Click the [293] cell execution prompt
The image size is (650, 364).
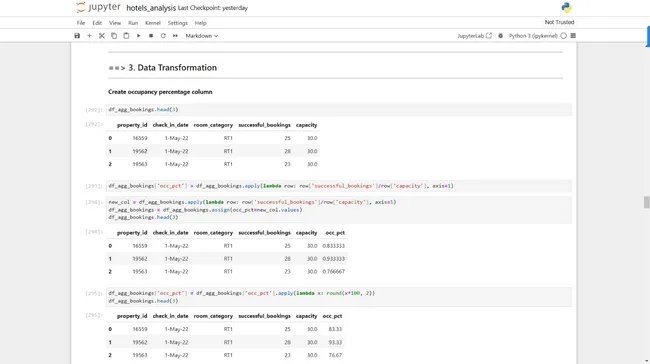click(x=94, y=186)
